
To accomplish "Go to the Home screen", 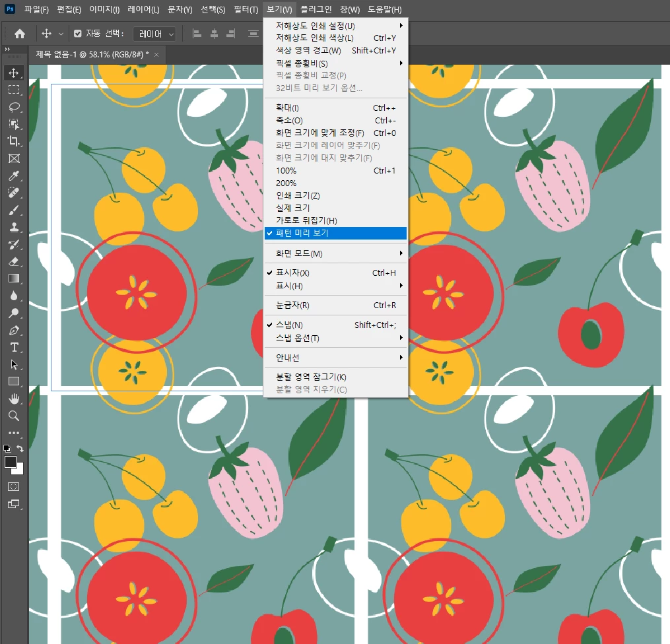I will coord(20,33).
